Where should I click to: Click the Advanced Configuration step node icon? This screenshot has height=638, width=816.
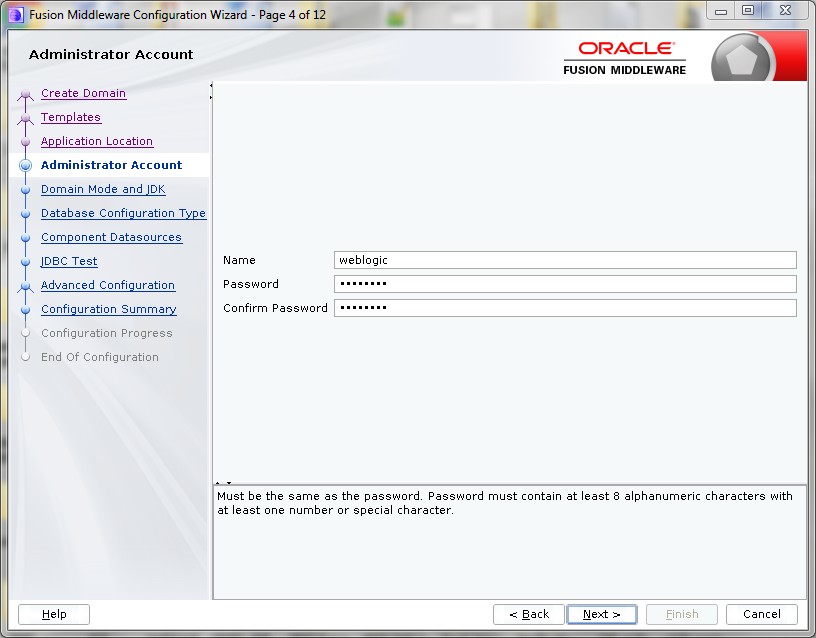coord(26,286)
